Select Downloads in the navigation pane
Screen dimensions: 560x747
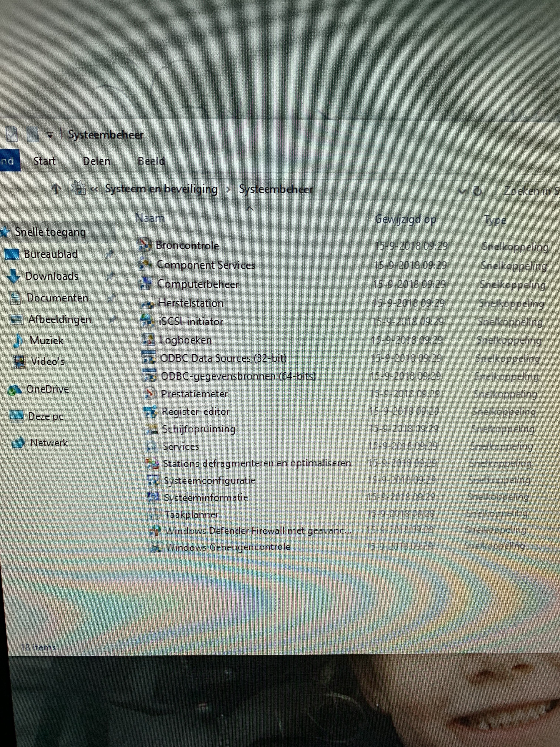coord(51,276)
